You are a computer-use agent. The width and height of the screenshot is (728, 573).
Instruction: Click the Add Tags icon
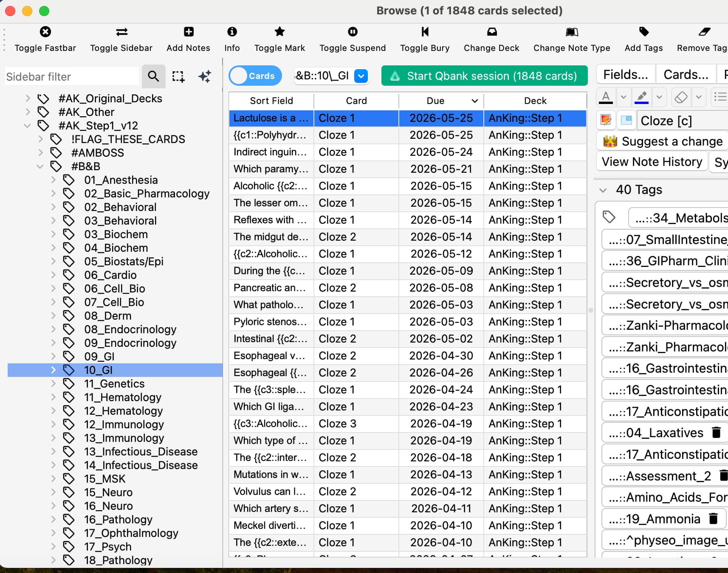[643, 32]
